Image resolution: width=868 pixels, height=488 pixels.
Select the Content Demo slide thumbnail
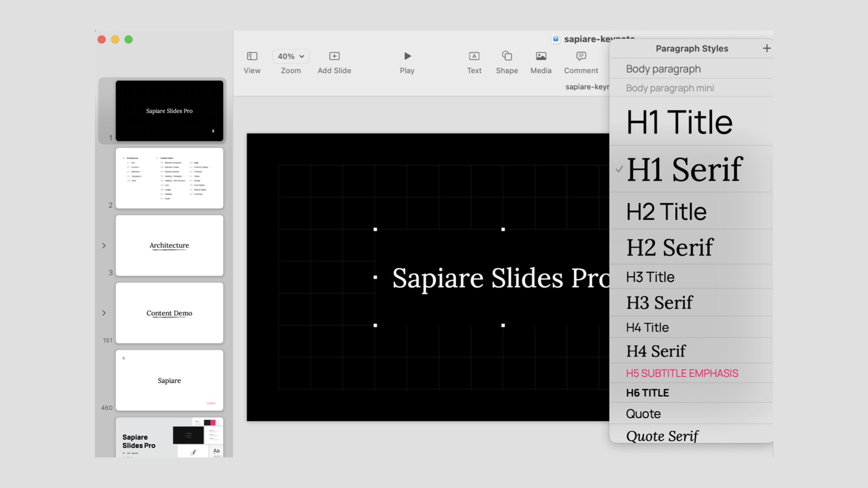click(x=169, y=313)
